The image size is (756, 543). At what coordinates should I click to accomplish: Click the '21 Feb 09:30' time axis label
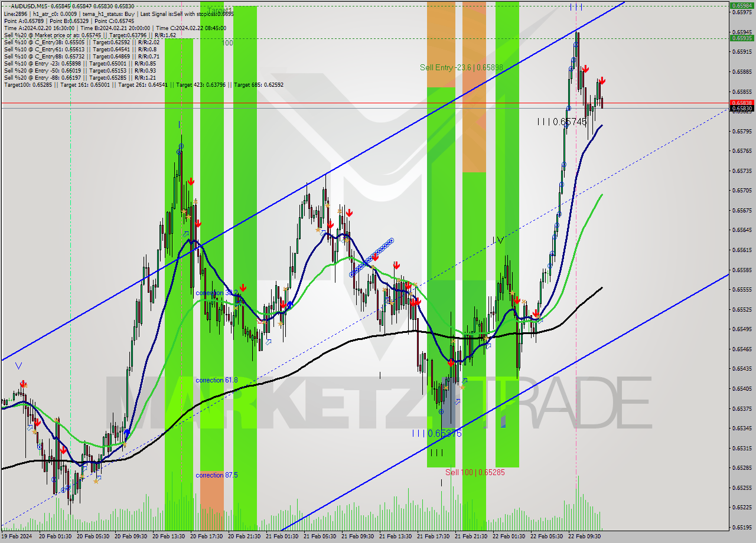pos(358,537)
